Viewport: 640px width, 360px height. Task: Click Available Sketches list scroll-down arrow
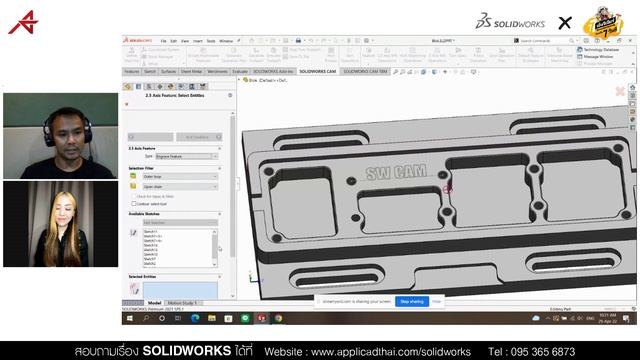point(215,265)
